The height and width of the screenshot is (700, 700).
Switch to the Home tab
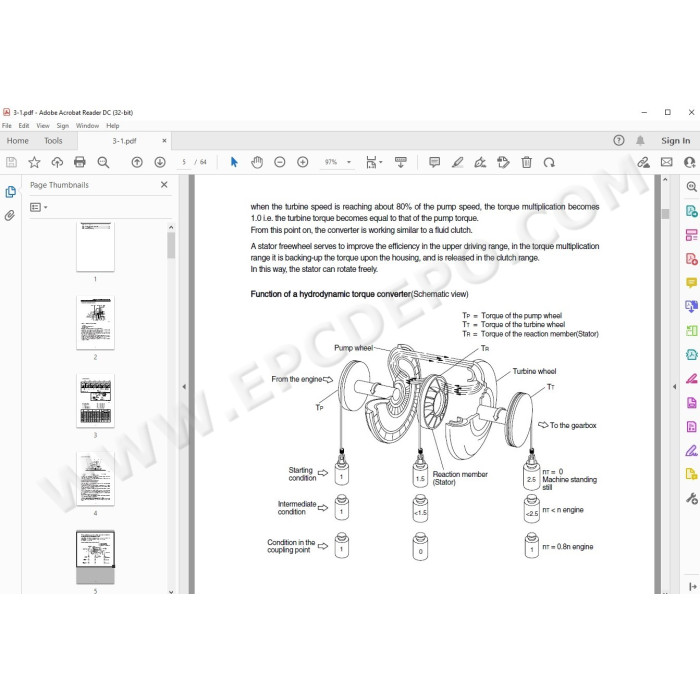[17, 141]
